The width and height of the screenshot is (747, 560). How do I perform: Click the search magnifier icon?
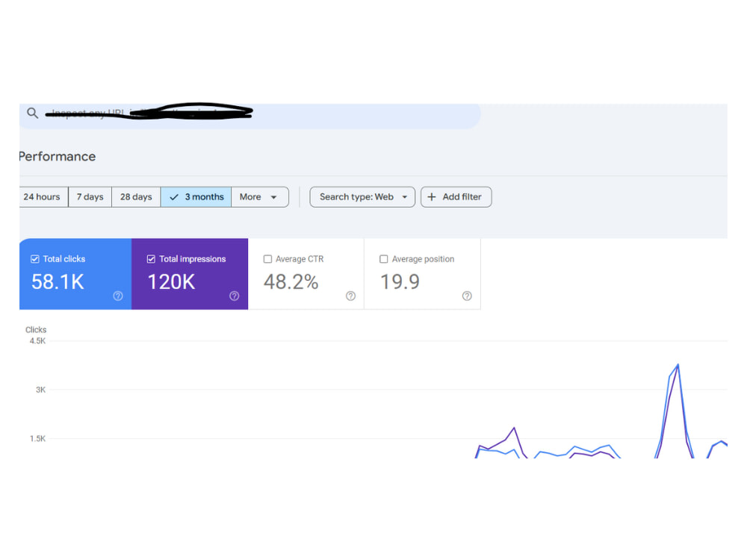pyautogui.click(x=32, y=113)
